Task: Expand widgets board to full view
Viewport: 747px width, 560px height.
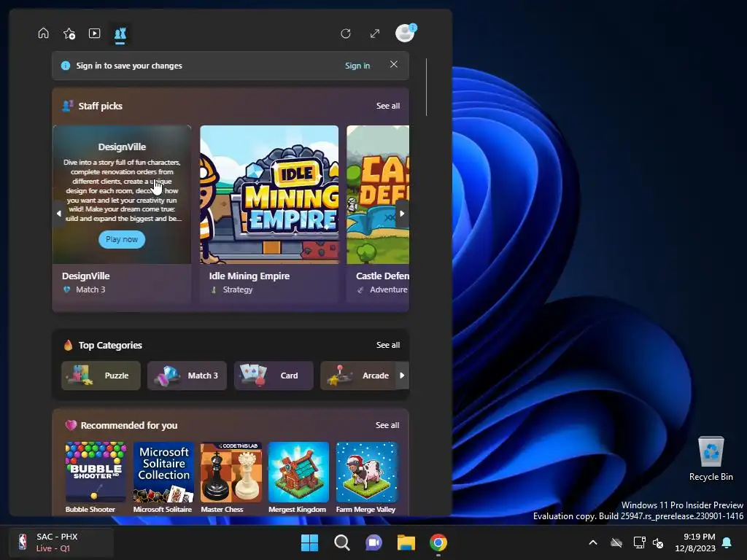Action: (x=375, y=34)
